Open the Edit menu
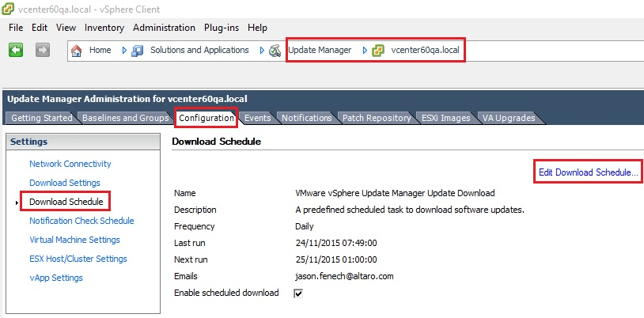The image size is (644, 318). click(x=40, y=28)
